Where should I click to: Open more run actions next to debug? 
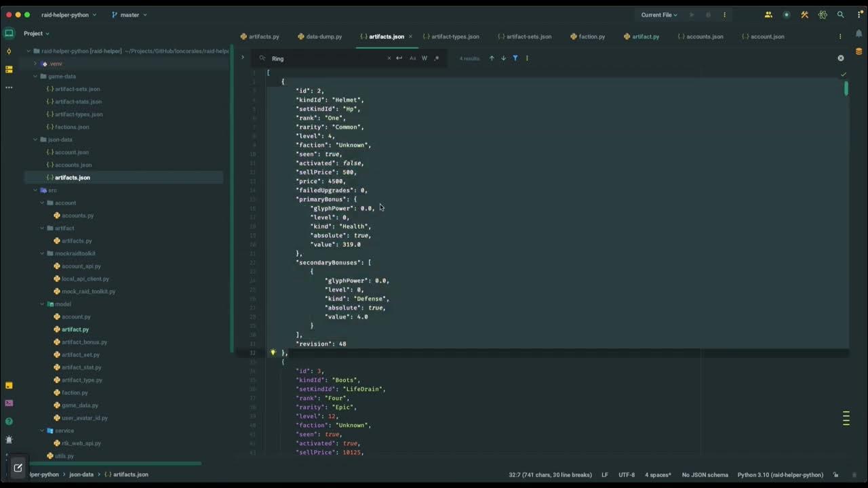click(724, 14)
